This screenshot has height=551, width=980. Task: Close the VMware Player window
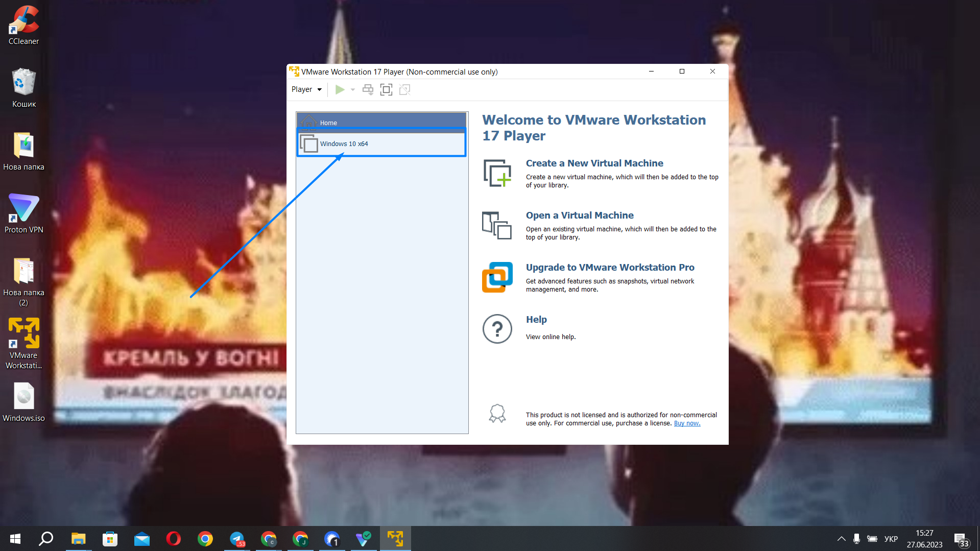pos(712,71)
